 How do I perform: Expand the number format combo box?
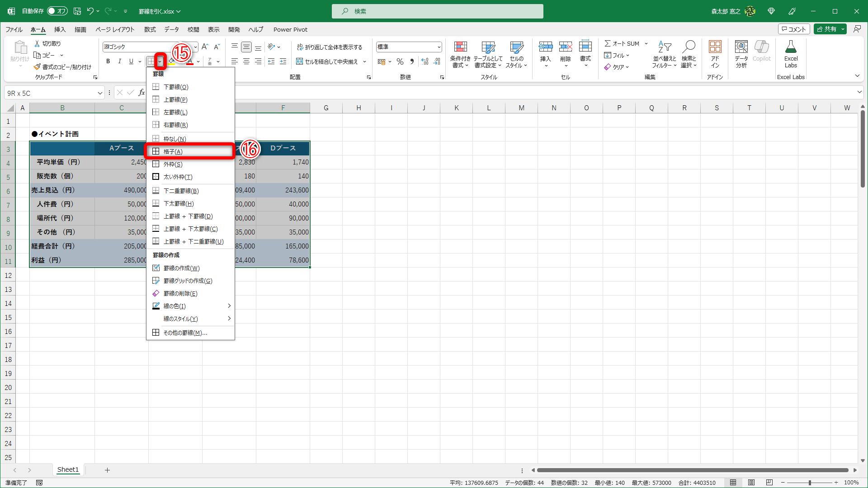[439, 47]
